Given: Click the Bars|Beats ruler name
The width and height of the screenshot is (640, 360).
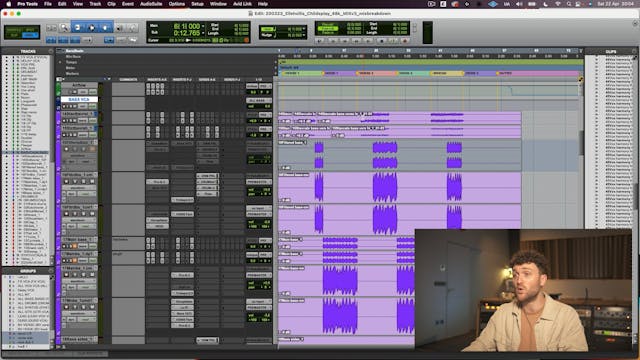Looking at the screenshot, I should click(75, 51).
